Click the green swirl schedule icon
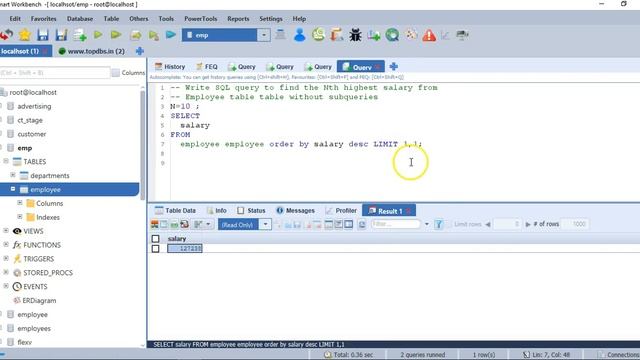This screenshot has width=640, height=360. [x=318, y=35]
